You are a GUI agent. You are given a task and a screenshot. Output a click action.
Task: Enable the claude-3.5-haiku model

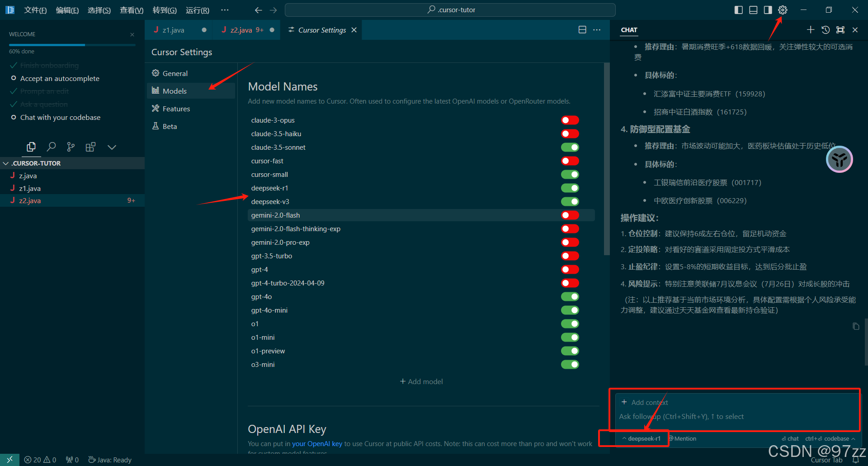[x=570, y=133]
